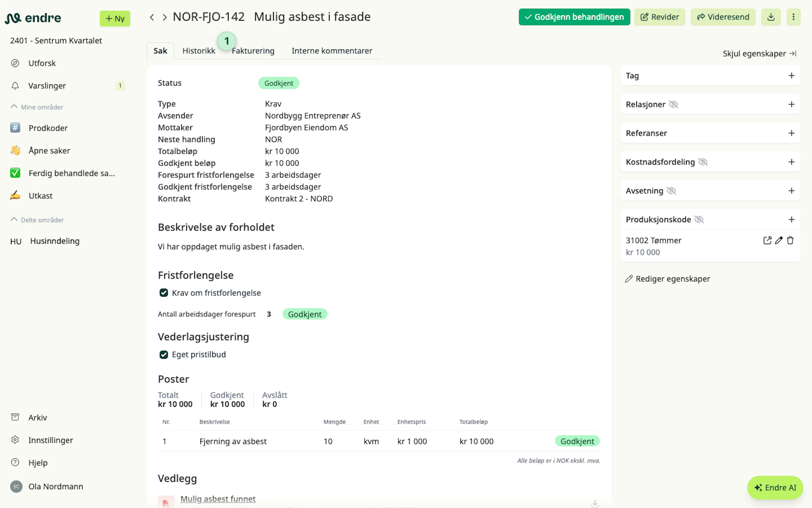Click Rediger egenskaper link
This screenshot has width=812, height=508.
pyautogui.click(x=667, y=279)
